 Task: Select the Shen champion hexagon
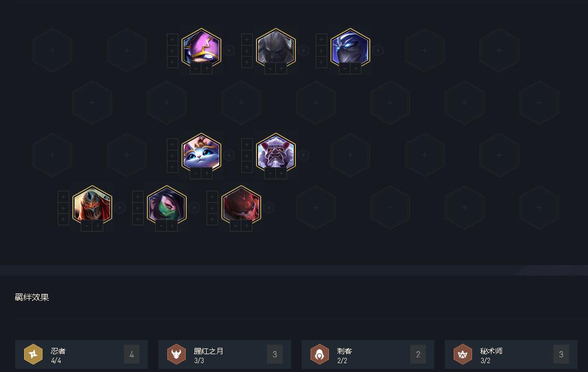[350, 49]
